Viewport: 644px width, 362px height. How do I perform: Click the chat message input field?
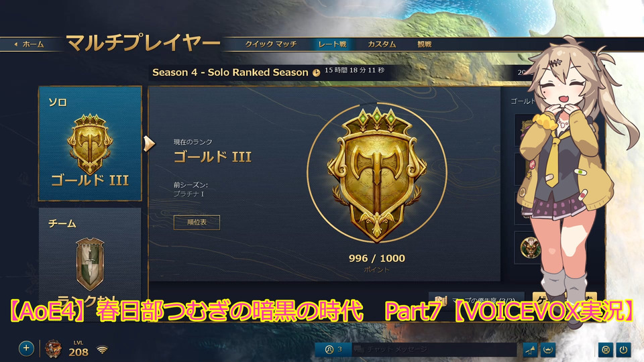tap(434, 349)
